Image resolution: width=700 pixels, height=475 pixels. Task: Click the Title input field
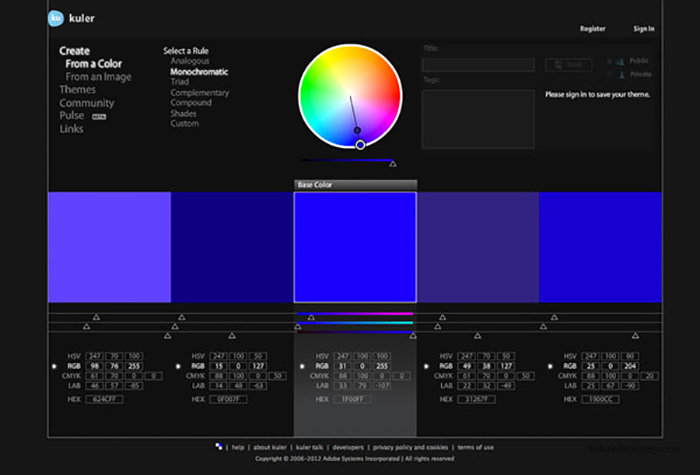[x=477, y=64]
